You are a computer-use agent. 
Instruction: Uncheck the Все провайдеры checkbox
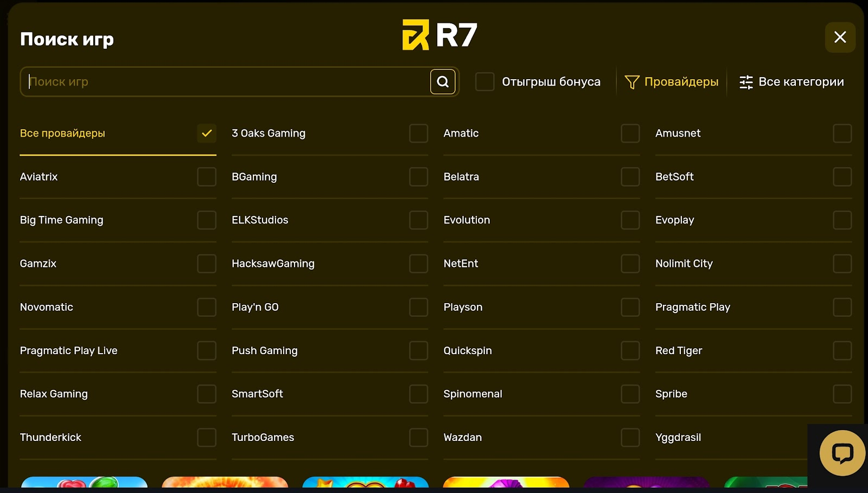click(207, 133)
